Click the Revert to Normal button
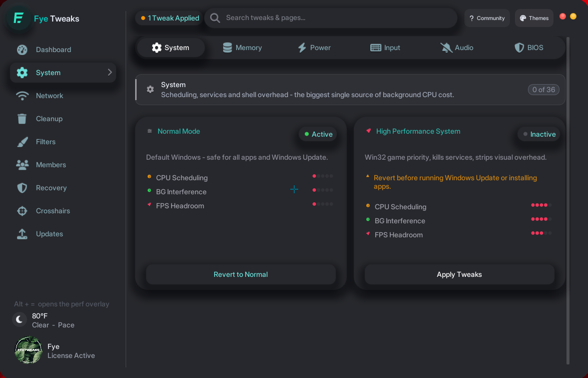Screen dimensions: 588x378 (241, 274)
